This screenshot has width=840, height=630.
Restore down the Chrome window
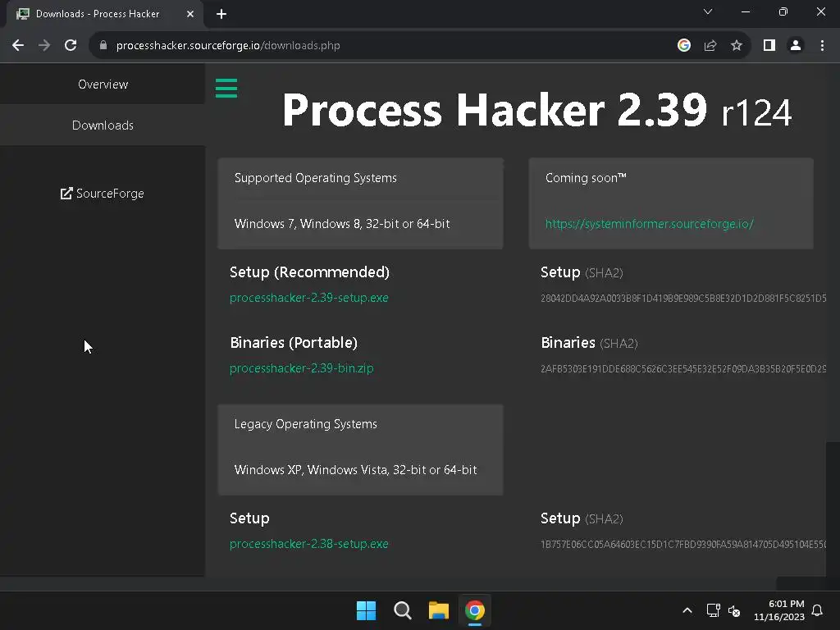click(783, 11)
